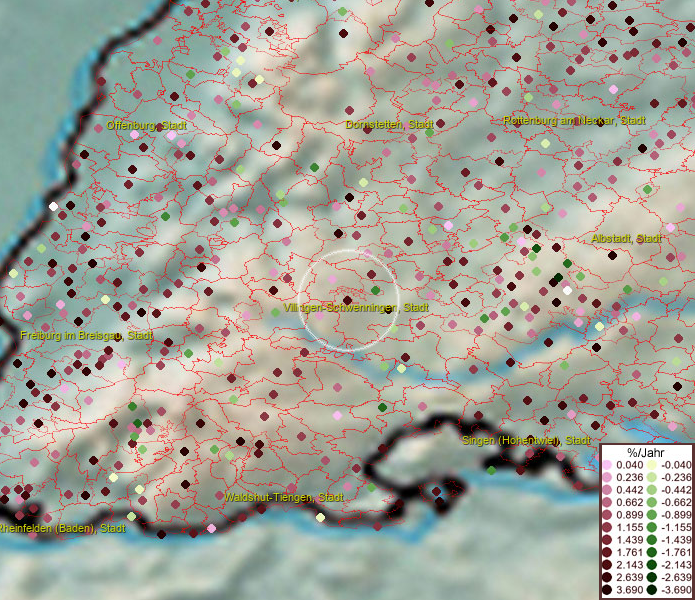The height and width of the screenshot is (600, 695).
Task: Select the Albstadt, Stadt map label
Action: click(x=627, y=238)
